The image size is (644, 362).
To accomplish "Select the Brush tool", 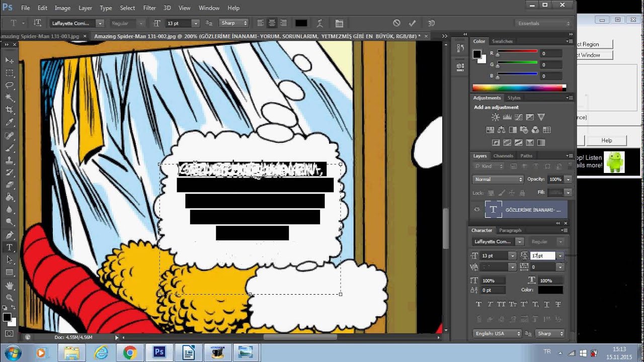I will tap(9, 148).
